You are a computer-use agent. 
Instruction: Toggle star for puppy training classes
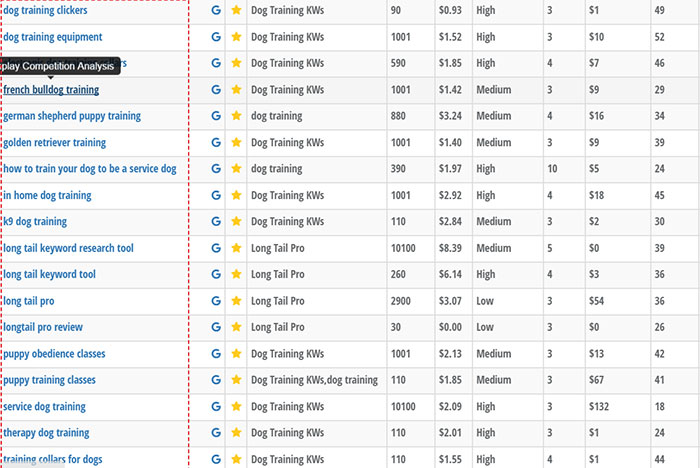click(x=237, y=381)
